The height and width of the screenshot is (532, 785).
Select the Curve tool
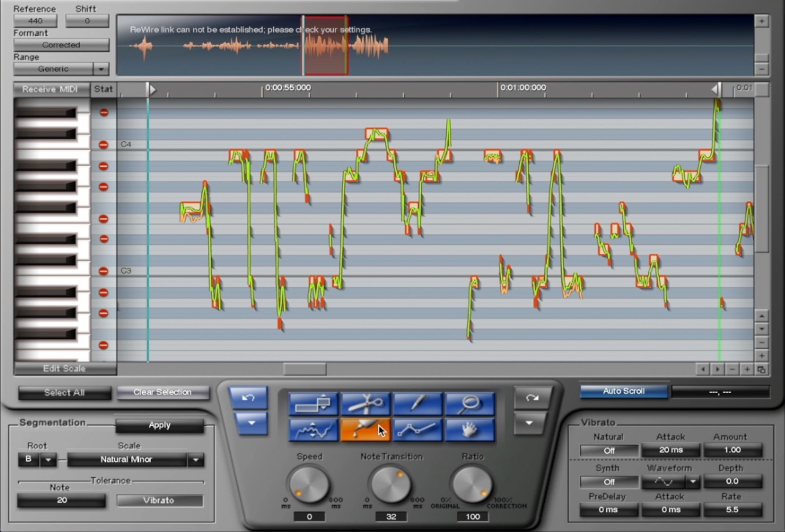click(313, 430)
